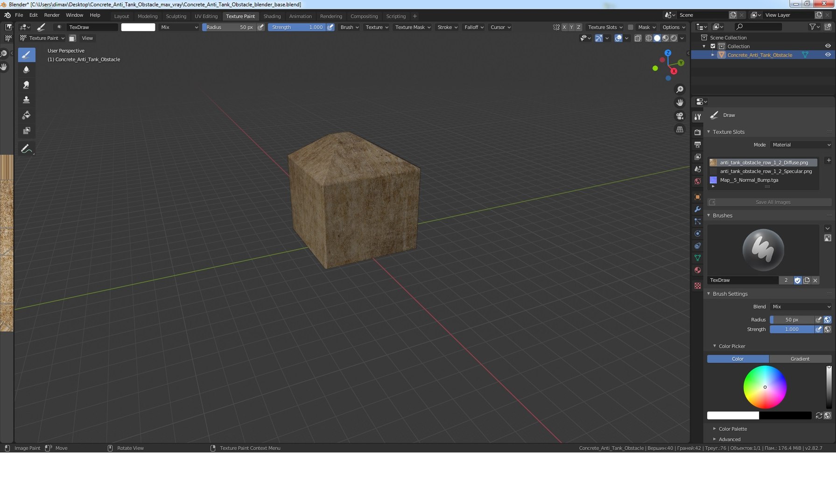The width and height of the screenshot is (836, 504).
Task: Hide Concrete_Anti_Tank_Obstacle object with eye
Action: (828, 55)
